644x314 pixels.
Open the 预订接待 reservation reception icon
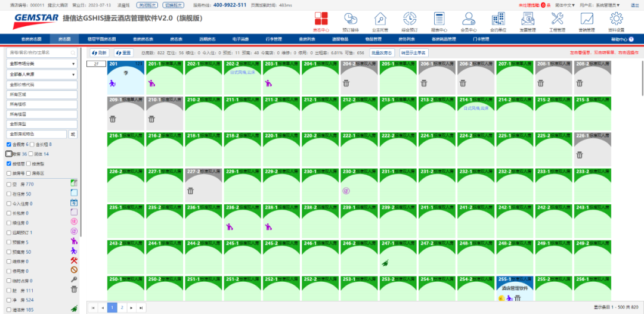coord(351,19)
